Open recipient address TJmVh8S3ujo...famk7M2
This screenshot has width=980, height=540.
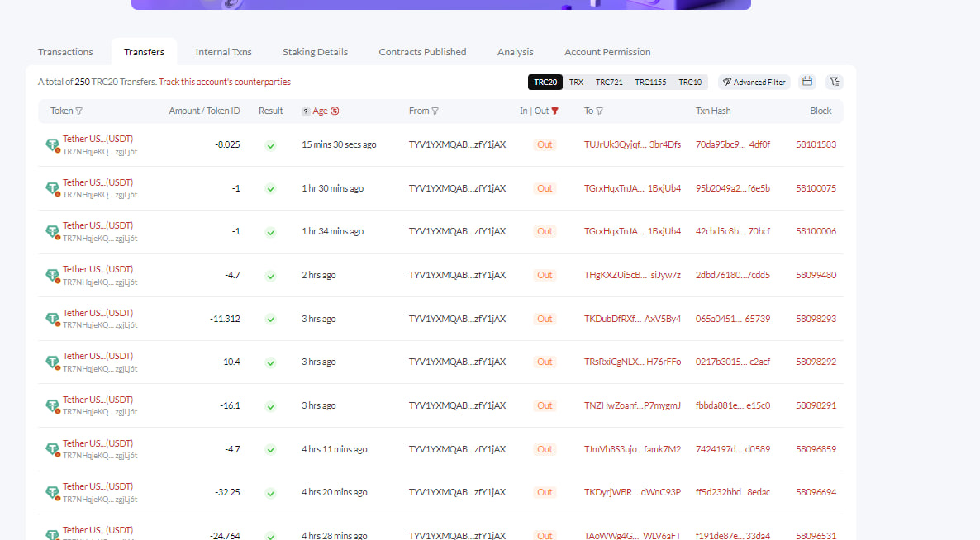click(x=632, y=449)
